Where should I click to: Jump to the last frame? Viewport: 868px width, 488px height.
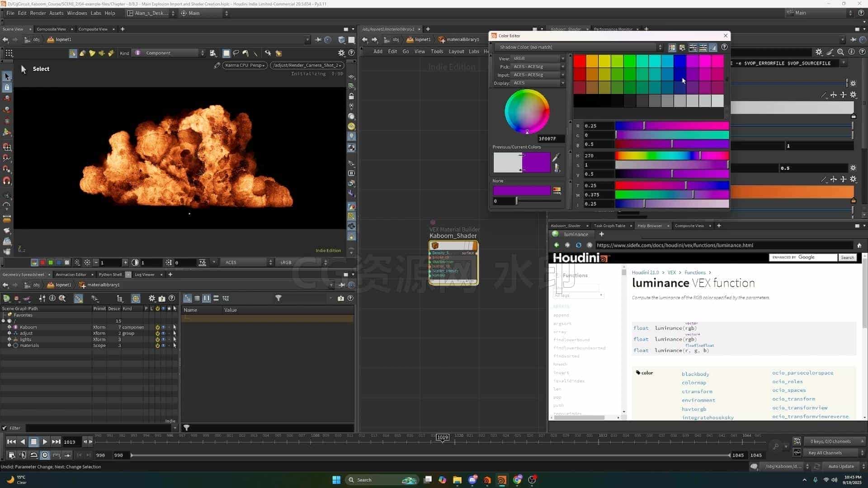(x=56, y=441)
